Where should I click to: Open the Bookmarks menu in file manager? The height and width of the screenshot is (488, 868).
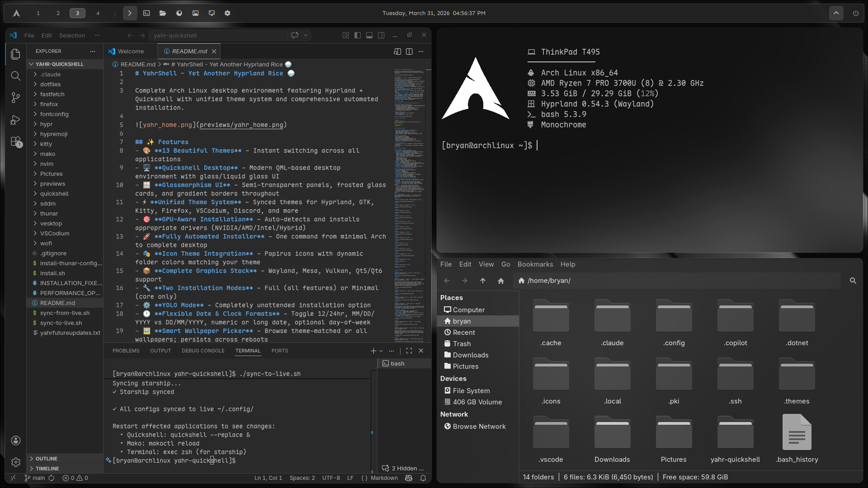(535, 264)
